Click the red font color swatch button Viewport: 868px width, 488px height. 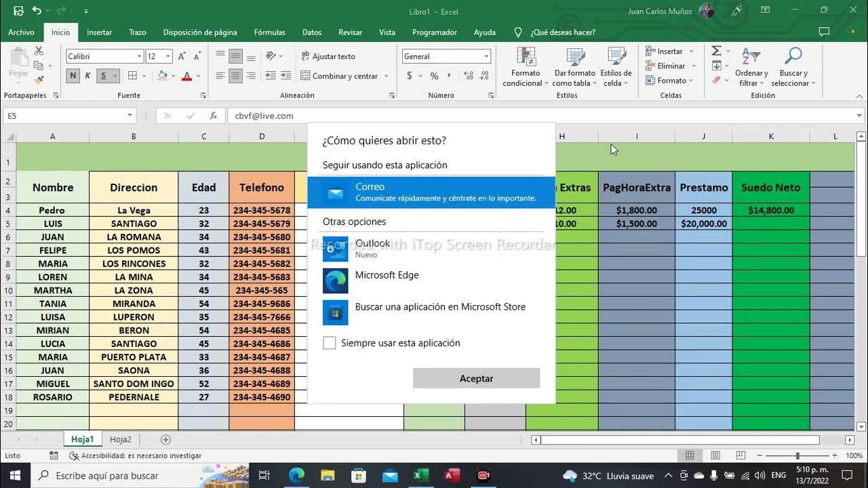pyautogui.click(x=186, y=76)
